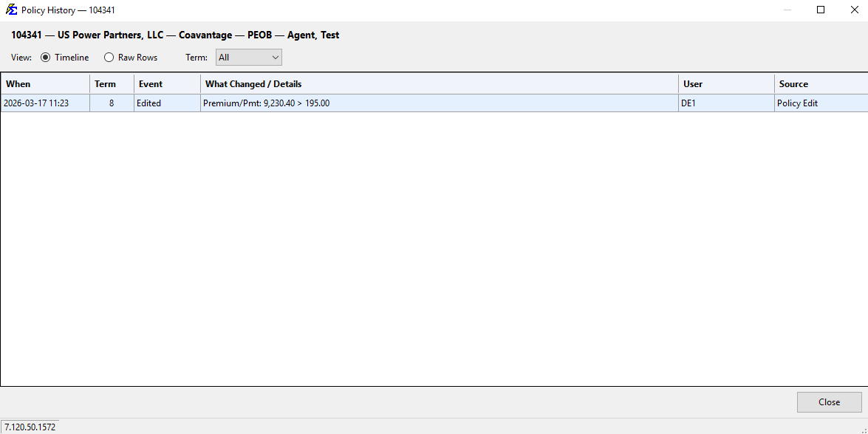Image resolution: width=868 pixels, height=434 pixels.
Task: Click the Close button at bottom right
Action: [x=830, y=402]
